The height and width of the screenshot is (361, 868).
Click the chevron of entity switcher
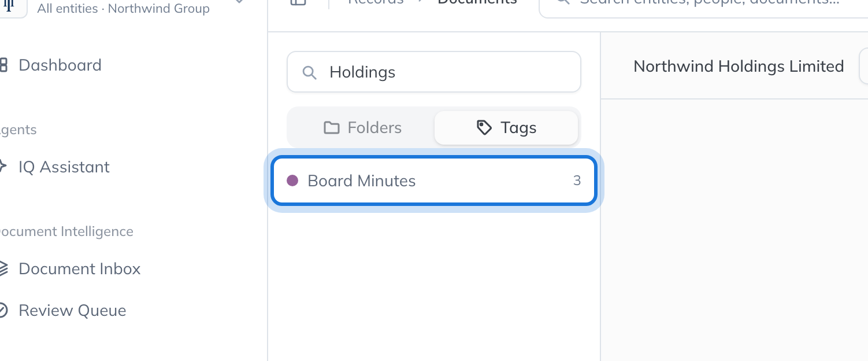click(240, 2)
